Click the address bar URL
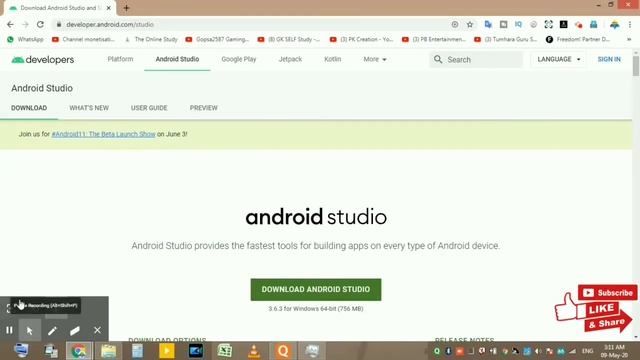 pyautogui.click(x=110, y=24)
